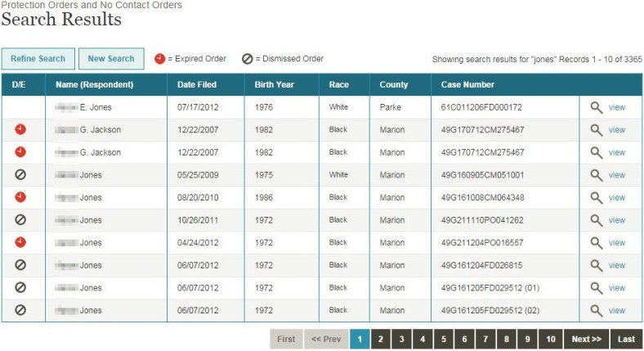The width and height of the screenshot is (644, 351).
Task: Open view link for case 49G211204PO016557
Action: (x=616, y=243)
